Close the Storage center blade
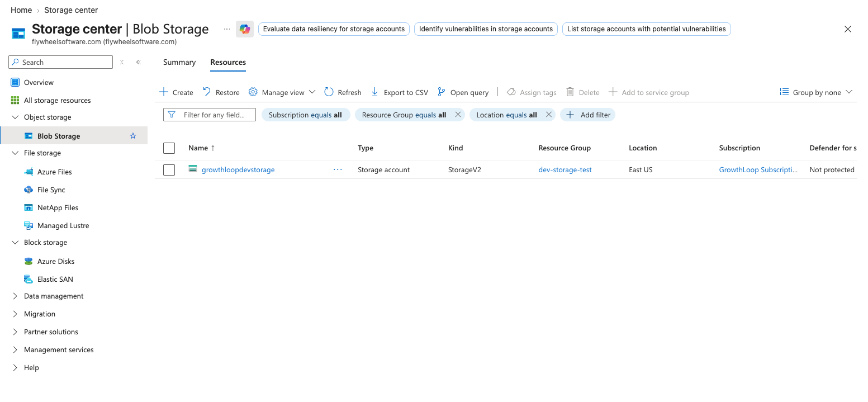The width and height of the screenshot is (868, 402). (848, 29)
